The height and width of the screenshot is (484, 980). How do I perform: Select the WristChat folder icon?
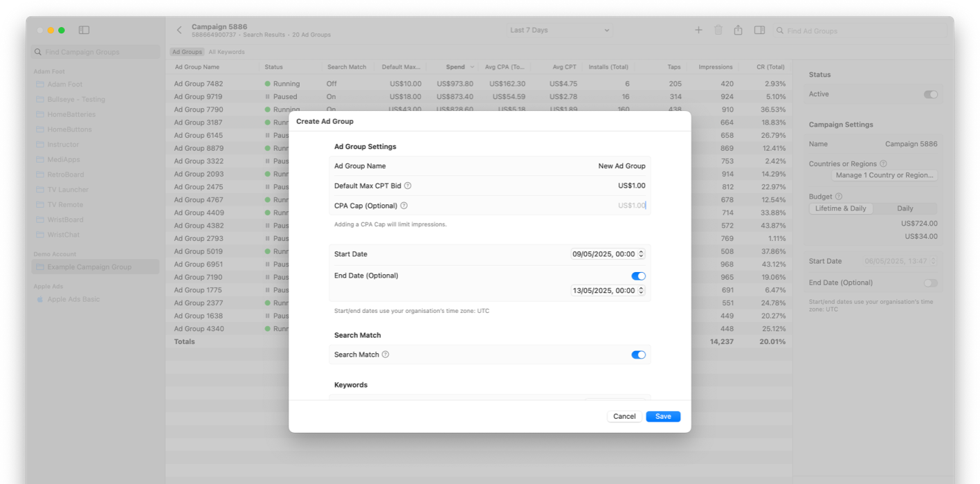tap(40, 235)
